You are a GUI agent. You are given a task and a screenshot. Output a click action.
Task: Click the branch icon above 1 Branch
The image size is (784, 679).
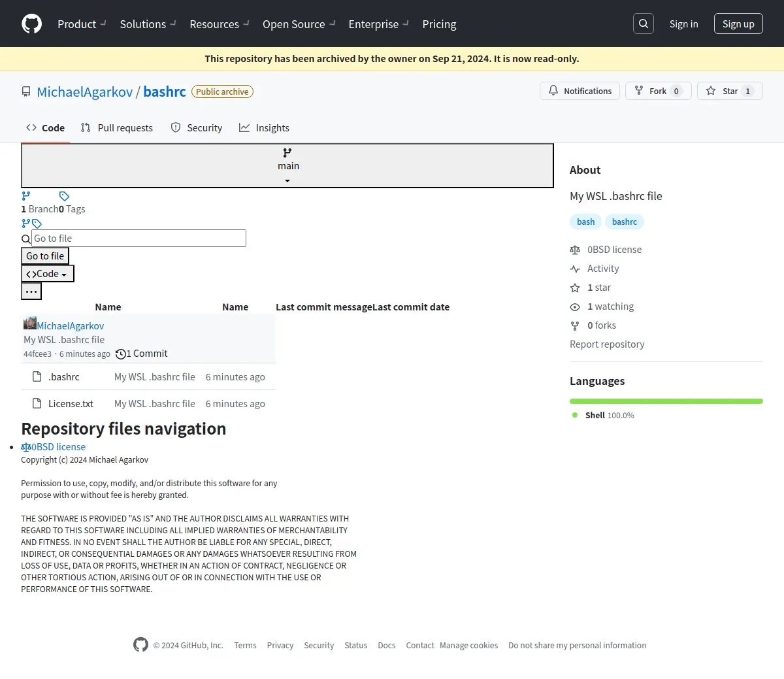click(x=26, y=195)
